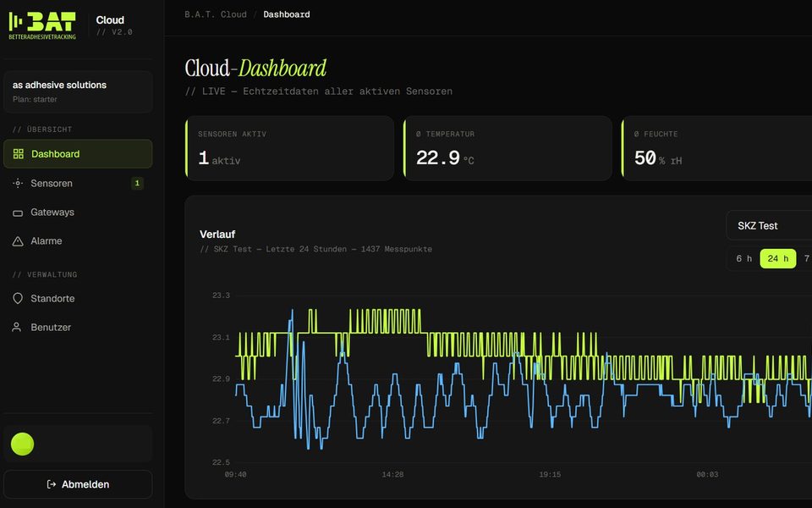This screenshot has height=508, width=812.
Task: Navigate to Standorte
Action: click(x=78, y=299)
